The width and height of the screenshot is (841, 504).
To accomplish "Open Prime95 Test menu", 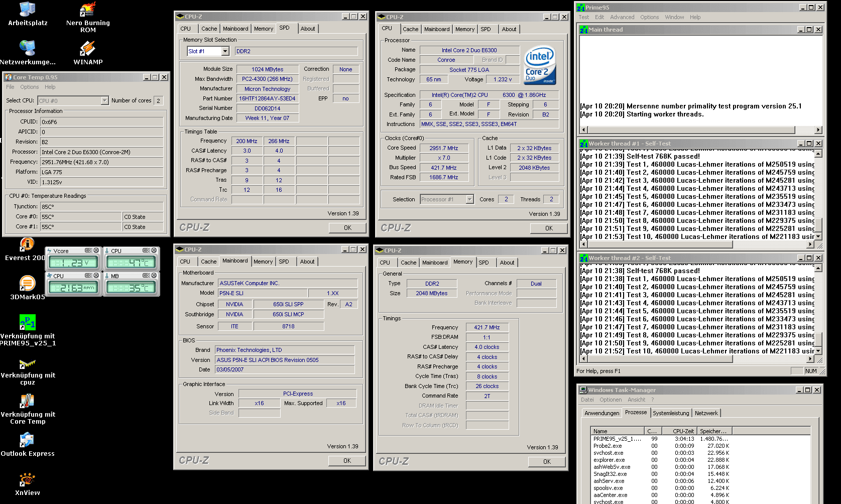I will tap(583, 17).
